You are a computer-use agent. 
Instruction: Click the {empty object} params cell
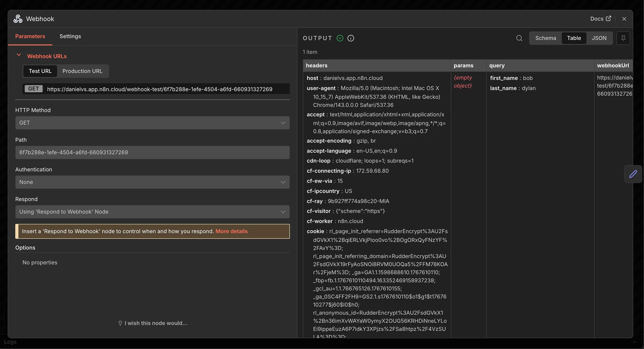point(463,82)
